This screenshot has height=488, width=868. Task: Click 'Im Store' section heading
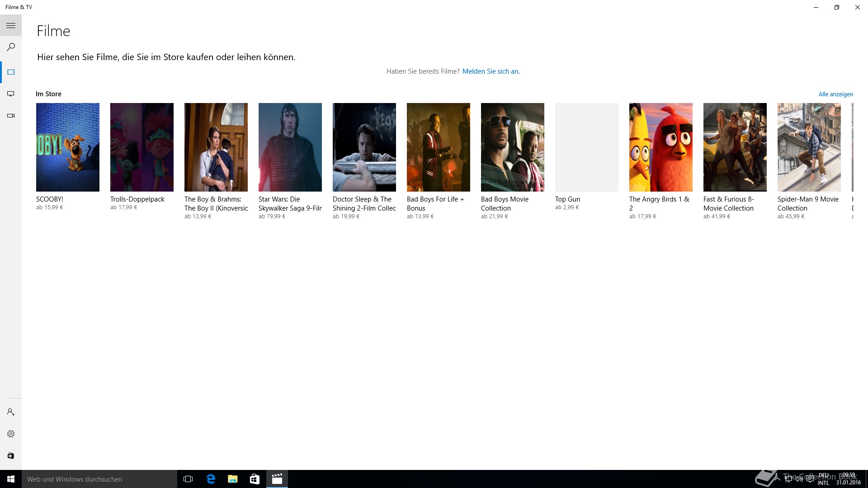[x=49, y=94]
